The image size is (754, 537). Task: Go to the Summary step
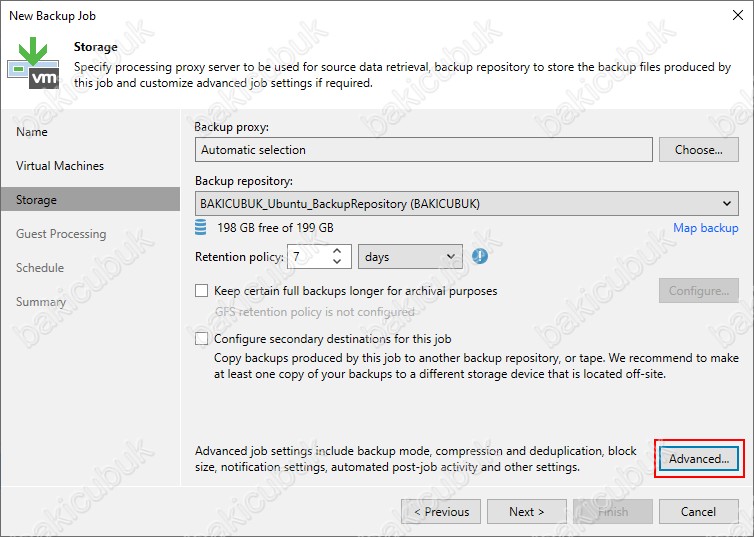41,302
